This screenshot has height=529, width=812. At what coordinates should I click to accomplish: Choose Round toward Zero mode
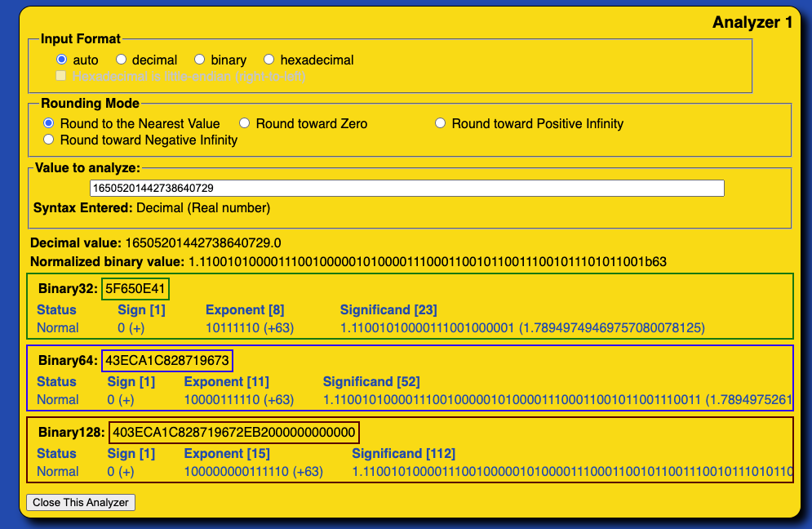(244, 123)
